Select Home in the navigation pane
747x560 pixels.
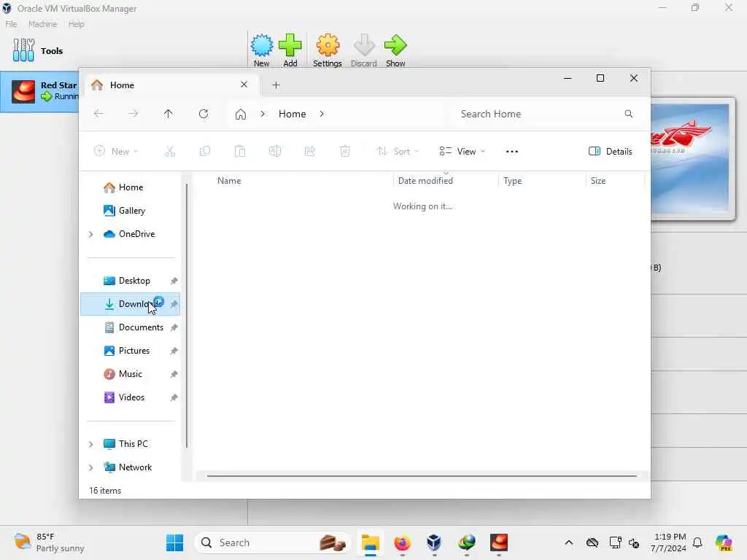click(x=130, y=187)
